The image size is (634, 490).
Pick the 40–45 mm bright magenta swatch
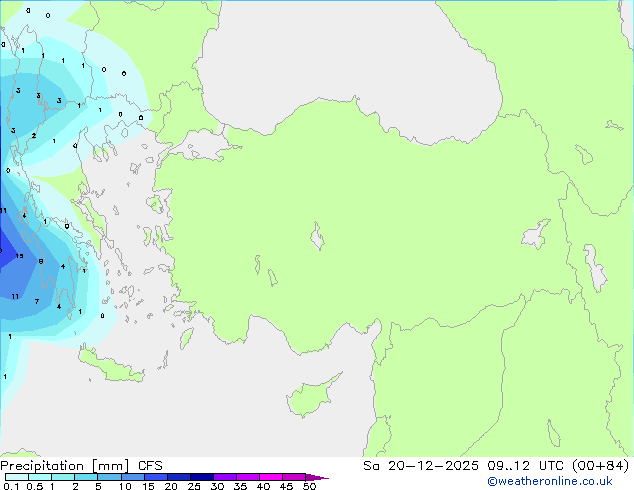point(271,477)
